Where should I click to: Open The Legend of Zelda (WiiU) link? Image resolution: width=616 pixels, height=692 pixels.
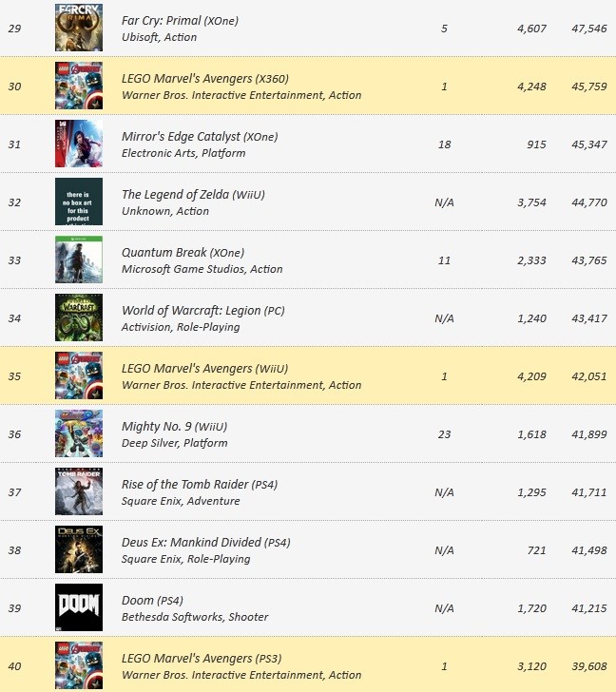193,195
